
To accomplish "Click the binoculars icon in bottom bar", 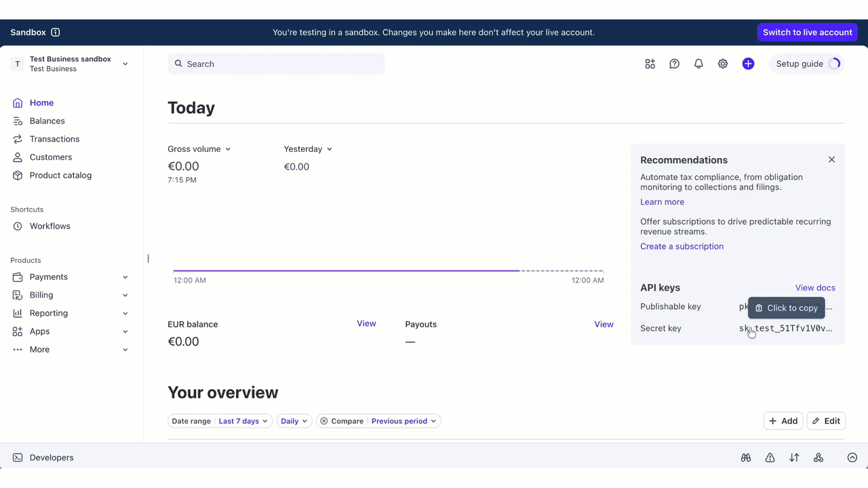I will click(746, 457).
